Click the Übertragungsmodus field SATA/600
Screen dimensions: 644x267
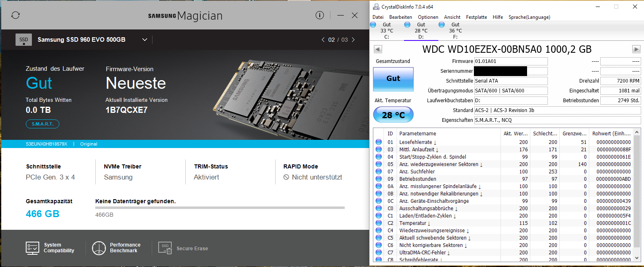tap(511, 91)
